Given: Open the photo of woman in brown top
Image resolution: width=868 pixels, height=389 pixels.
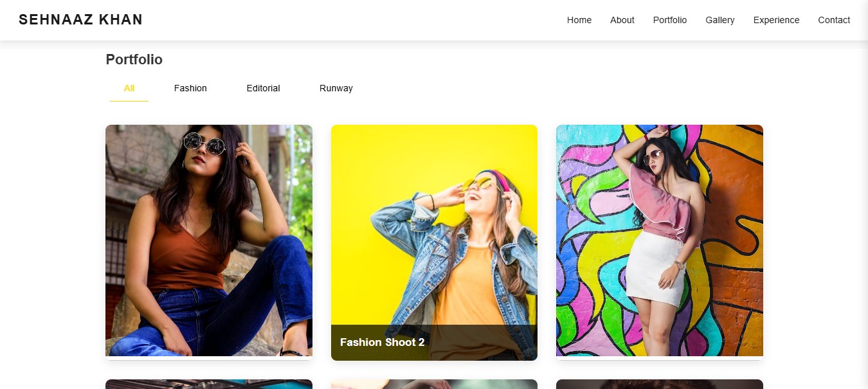Looking at the screenshot, I should point(209,240).
